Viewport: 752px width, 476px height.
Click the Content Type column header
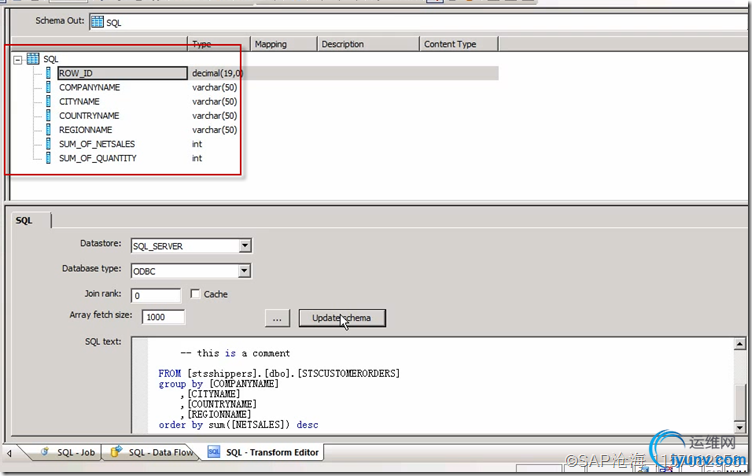coord(459,44)
